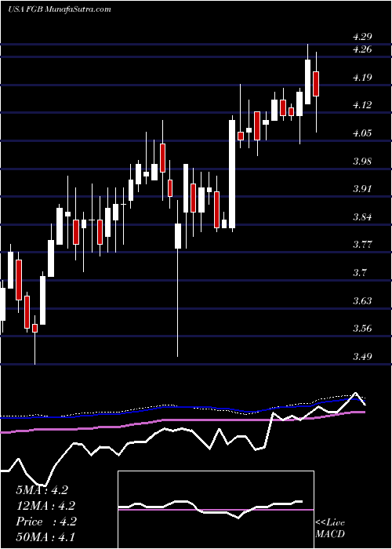Click the 4.29 price axis label
The height and width of the screenshot is (549, 392).
coord(362,36)
